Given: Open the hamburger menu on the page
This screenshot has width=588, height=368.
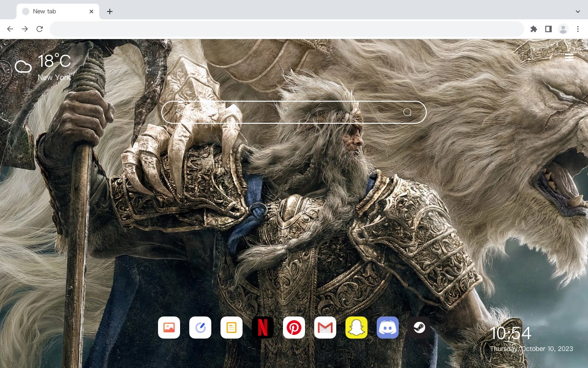Looking at the screenshot, I should click(569, 57).
